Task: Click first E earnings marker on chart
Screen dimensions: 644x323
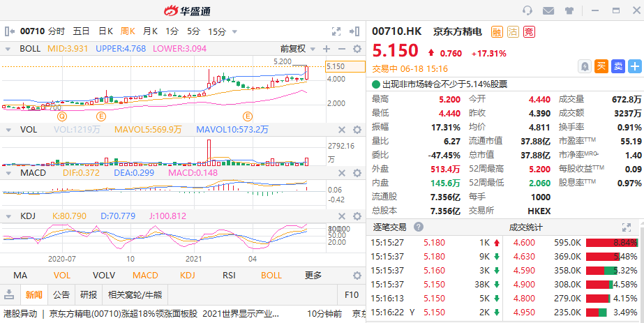Action: (x=101, y=117)
